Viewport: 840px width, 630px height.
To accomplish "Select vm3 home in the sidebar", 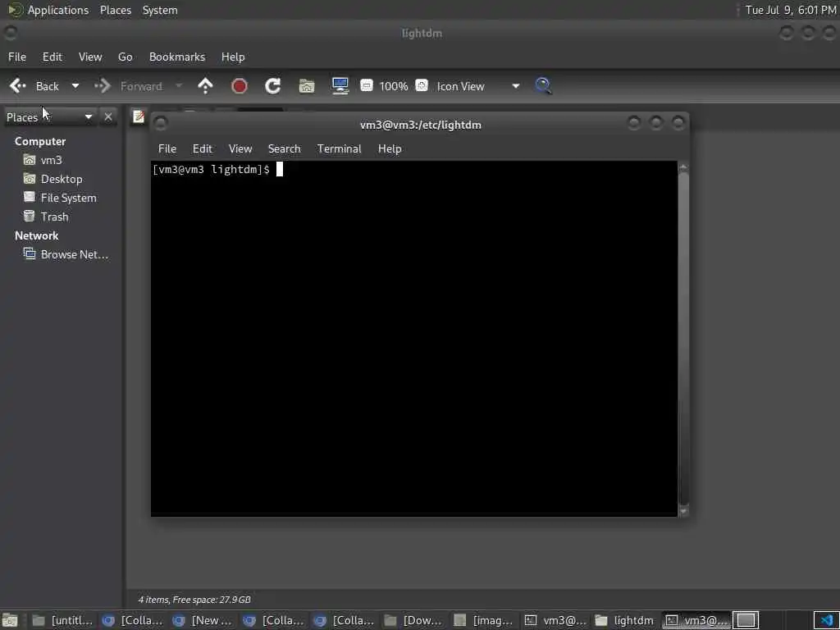I will (52, 160).
